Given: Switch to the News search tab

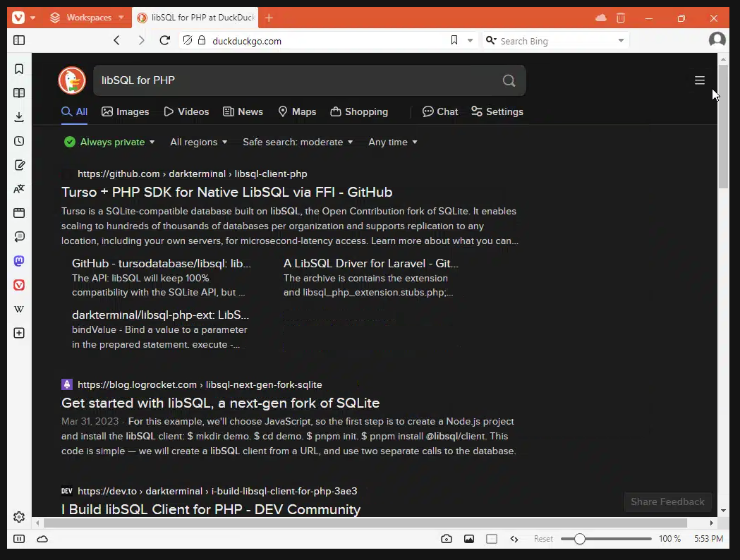Looking at the screenshot, I should tap(243, 111).
